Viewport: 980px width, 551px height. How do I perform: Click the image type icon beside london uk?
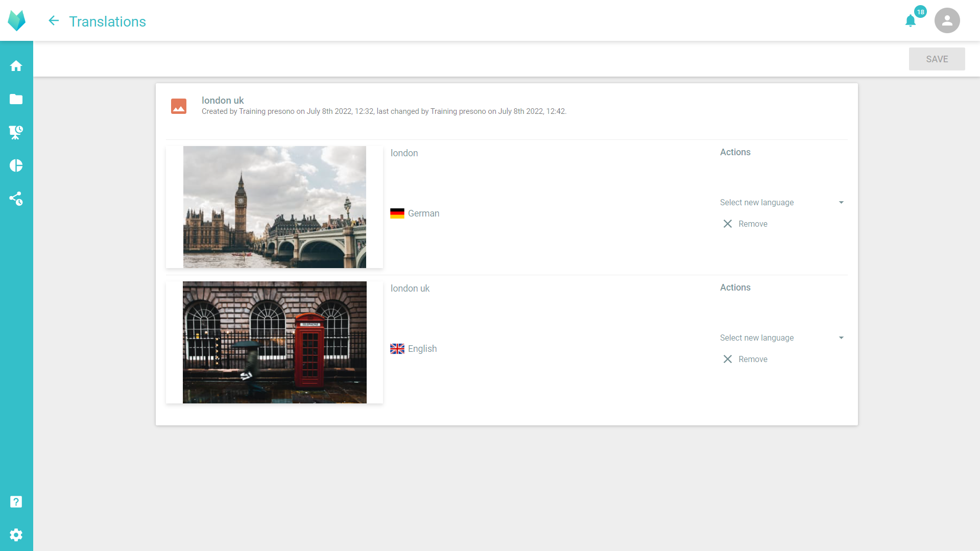coord(179,106)
